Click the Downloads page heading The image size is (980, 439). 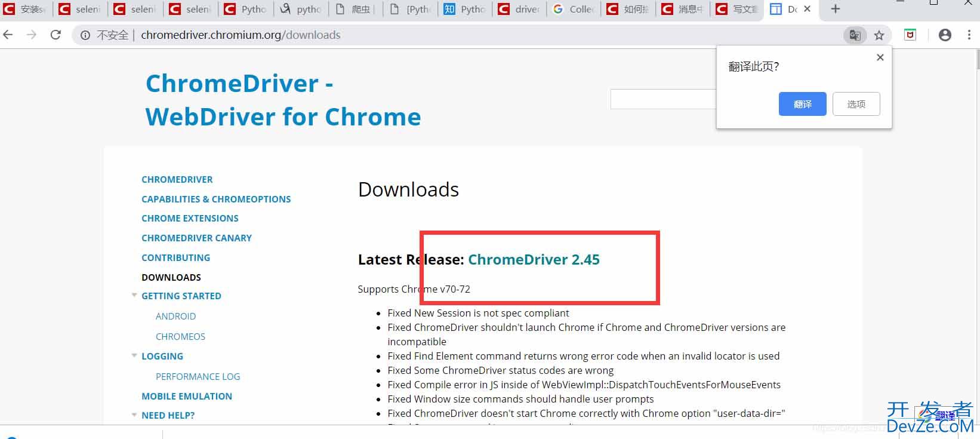tap(408, 189)
